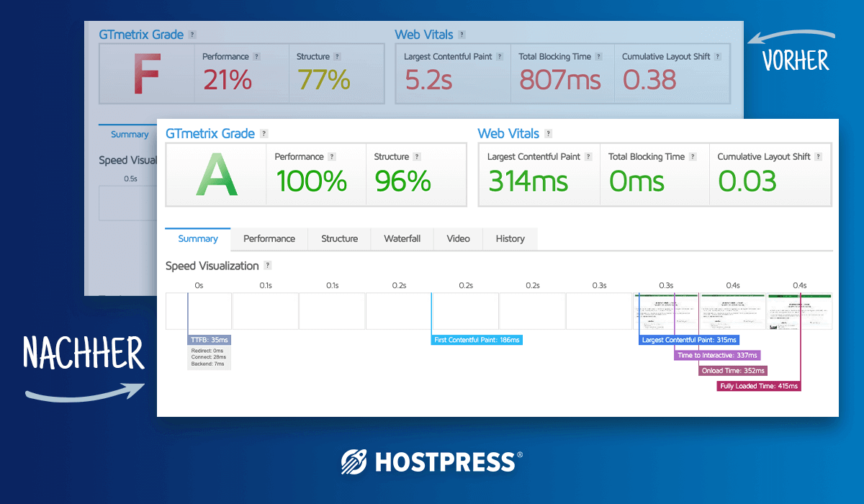This screenshot has width=864, height=504.
Task: Click help icon beside foreground Structure 96%
Action: [417, 157]
